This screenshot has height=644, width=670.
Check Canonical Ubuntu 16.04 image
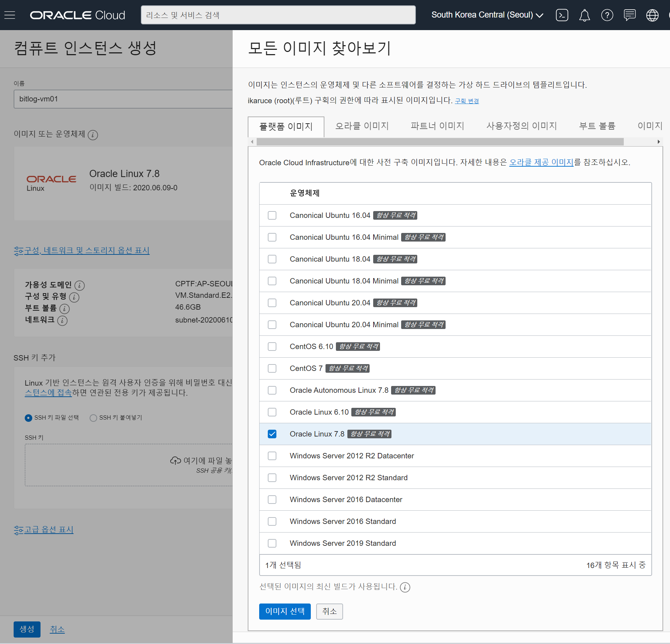pos(272,215)
